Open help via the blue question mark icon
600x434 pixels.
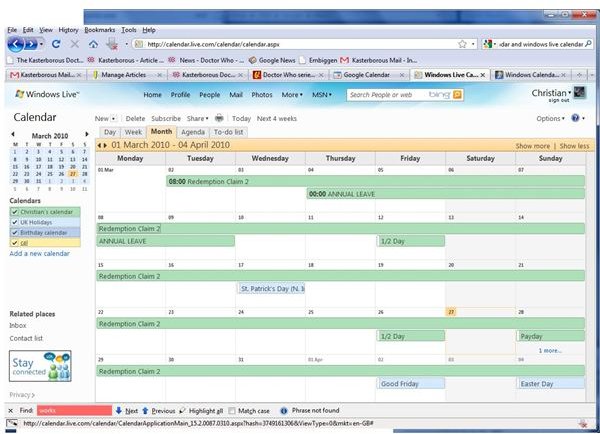(x=575, y=118)
